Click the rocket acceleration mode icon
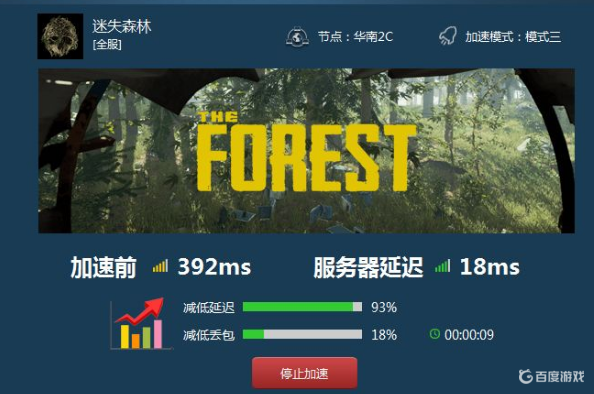The image size is (594, 394). (x=447, y=36)
